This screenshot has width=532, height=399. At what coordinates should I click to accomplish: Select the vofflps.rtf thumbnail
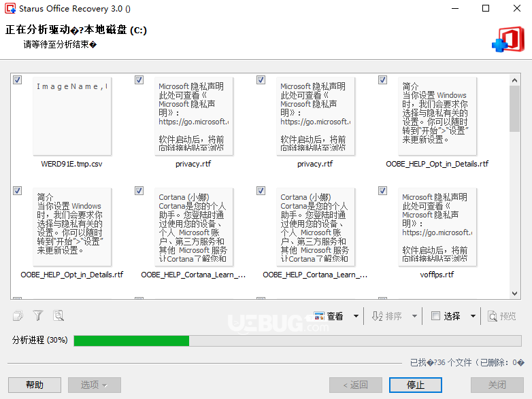click(437, 227)
